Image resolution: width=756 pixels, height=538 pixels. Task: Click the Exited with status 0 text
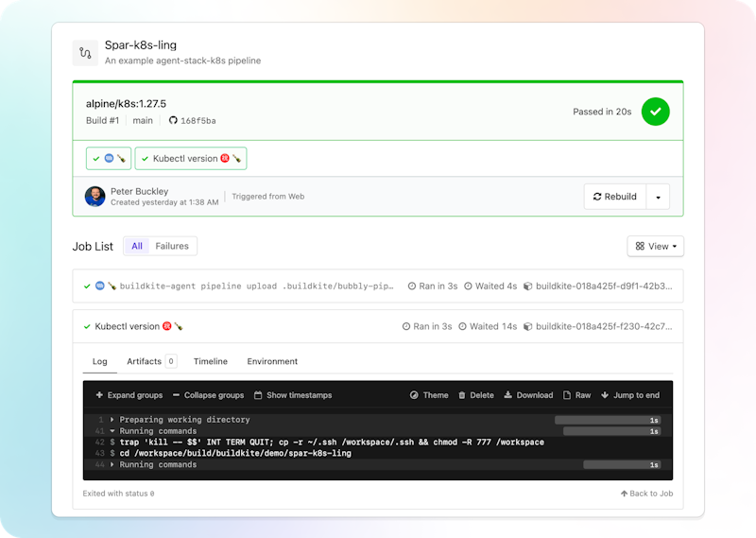119,494
